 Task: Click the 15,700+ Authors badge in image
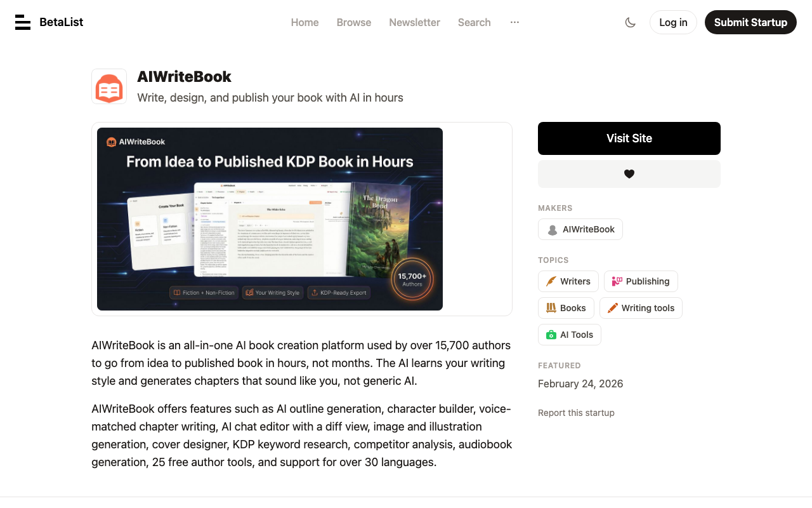tap(412, 279)
